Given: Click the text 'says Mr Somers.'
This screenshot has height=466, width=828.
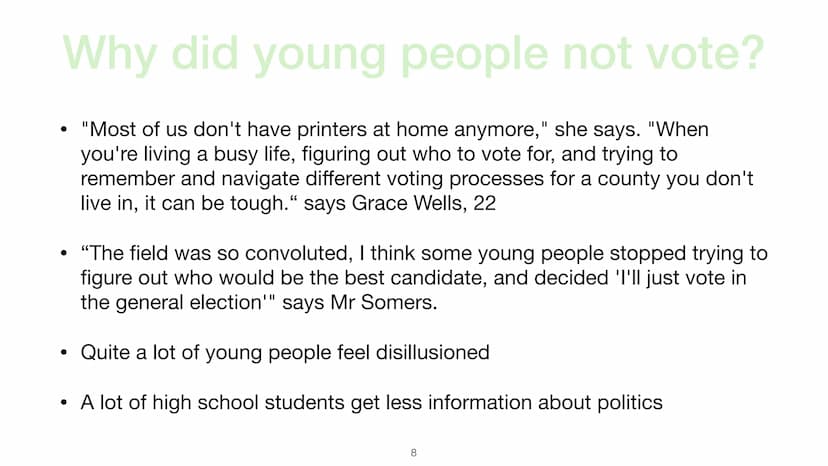Looking at the screenshot, I should (360, 303).
